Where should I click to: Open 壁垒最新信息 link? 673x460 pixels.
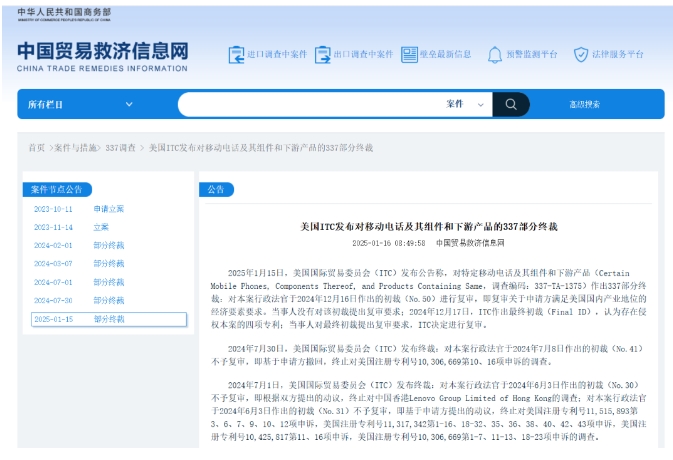tap(445, 54)
